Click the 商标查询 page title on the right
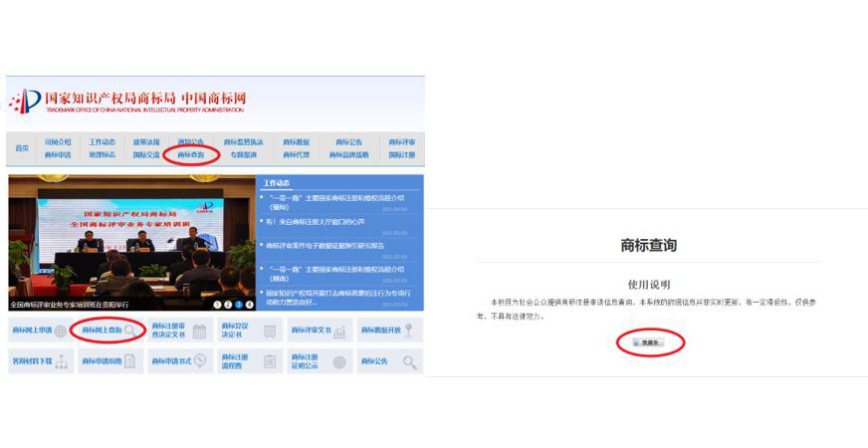 coord(649,245)
